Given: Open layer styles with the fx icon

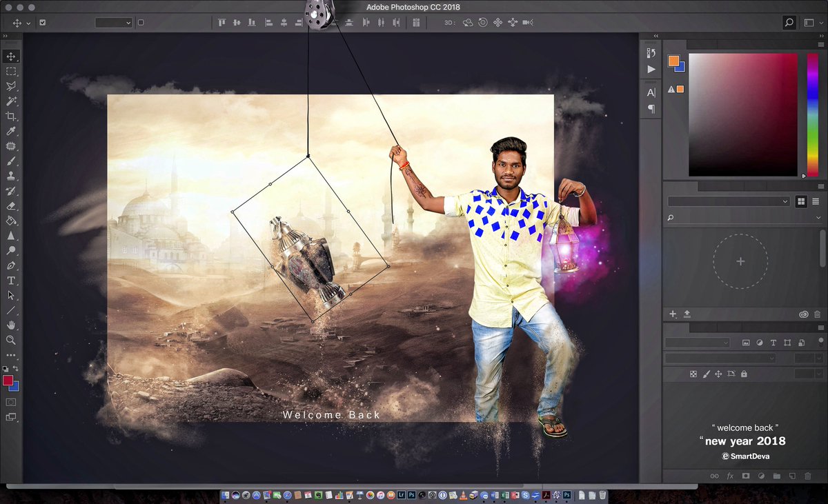Looking at the screenshot, I should 730,475.
